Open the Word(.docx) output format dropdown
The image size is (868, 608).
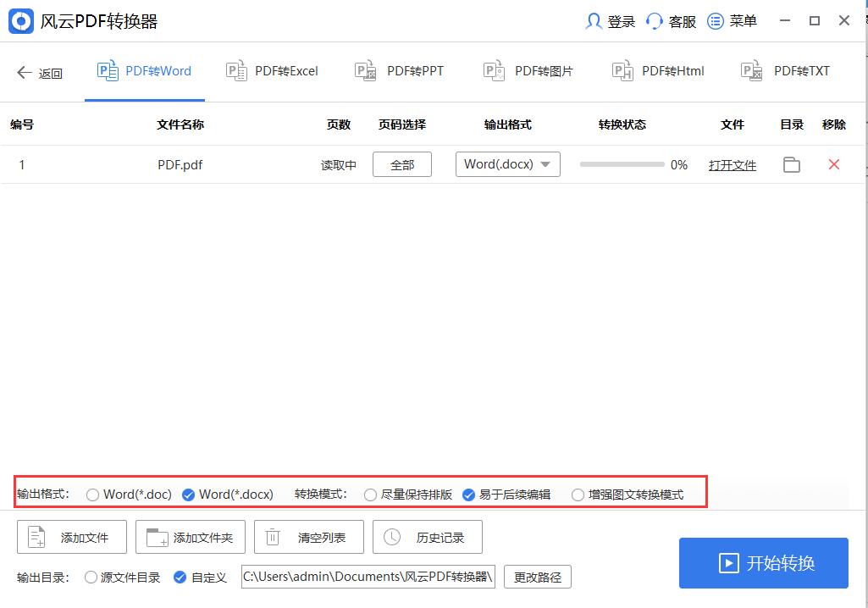507,164
